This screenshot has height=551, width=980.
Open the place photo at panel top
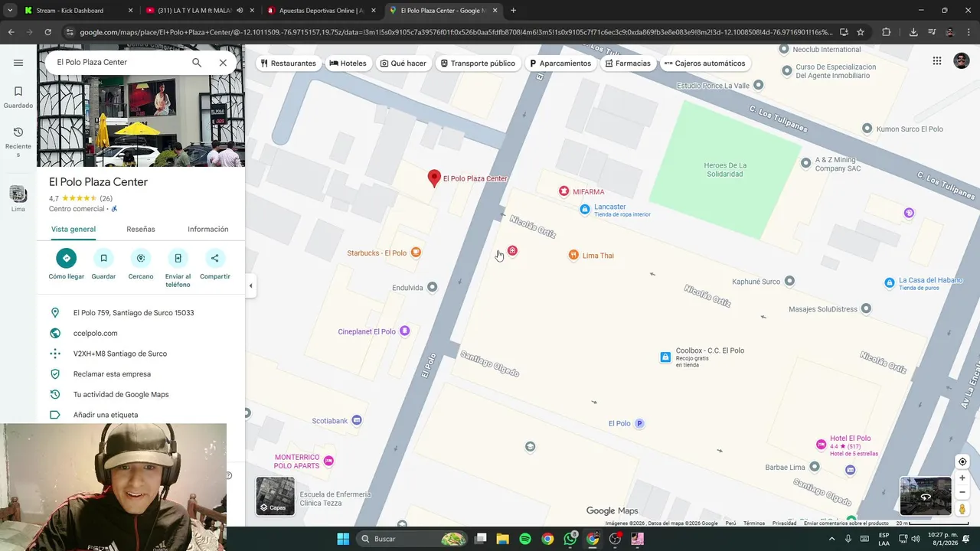(x=141, y=121)
